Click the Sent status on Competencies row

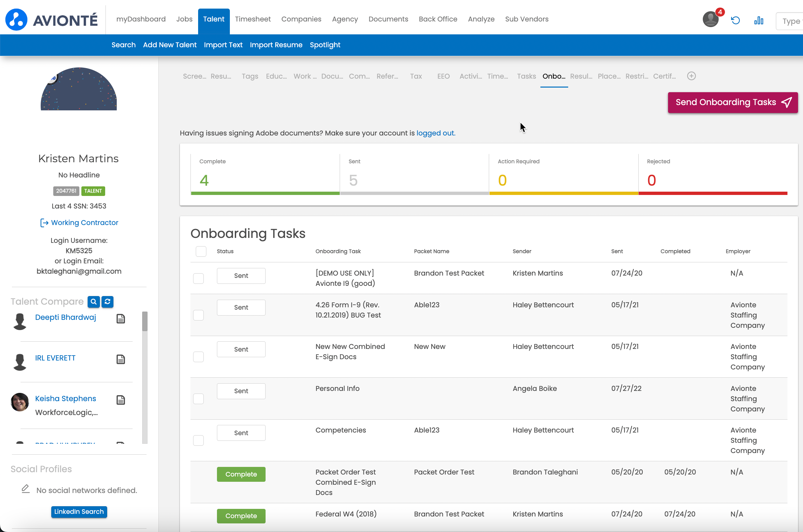click(241, 433)
